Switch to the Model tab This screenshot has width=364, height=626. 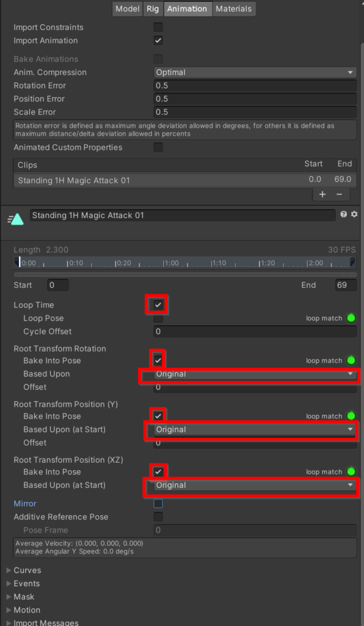coord(127,9)
